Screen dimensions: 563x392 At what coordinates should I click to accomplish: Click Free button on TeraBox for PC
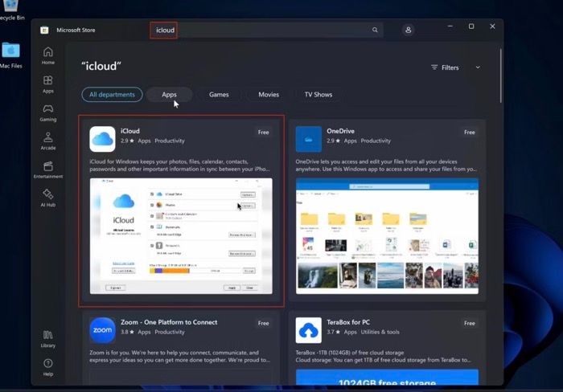pos(469,323)
